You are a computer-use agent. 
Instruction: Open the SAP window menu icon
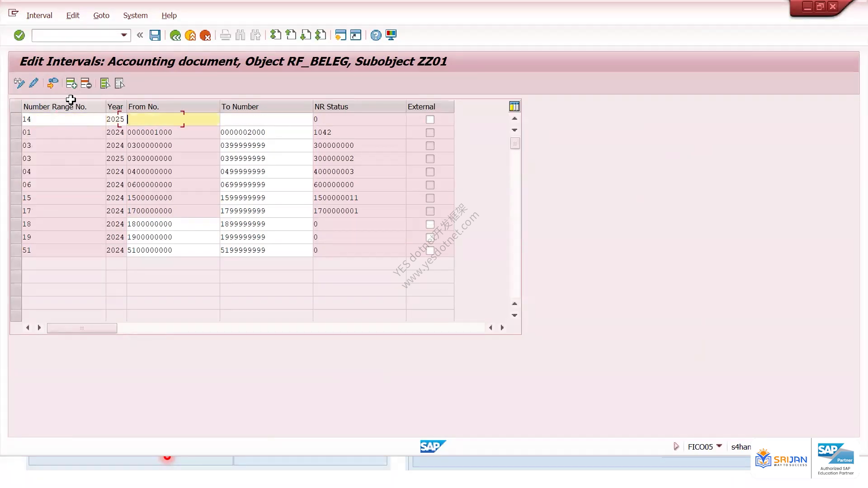pos(14,13)
